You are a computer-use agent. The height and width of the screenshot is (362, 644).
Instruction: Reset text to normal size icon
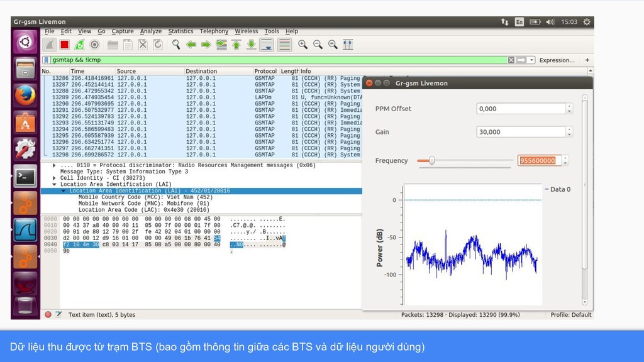pyautogui.click(x=333, y=45)
